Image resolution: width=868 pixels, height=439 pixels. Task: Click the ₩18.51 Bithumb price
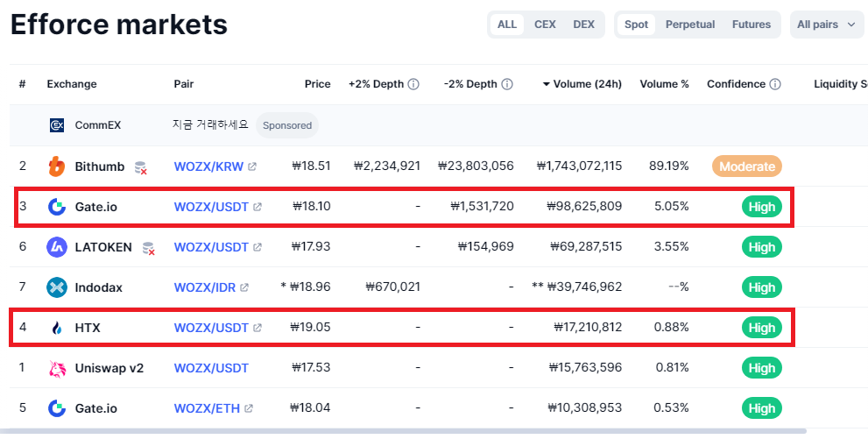311,166
